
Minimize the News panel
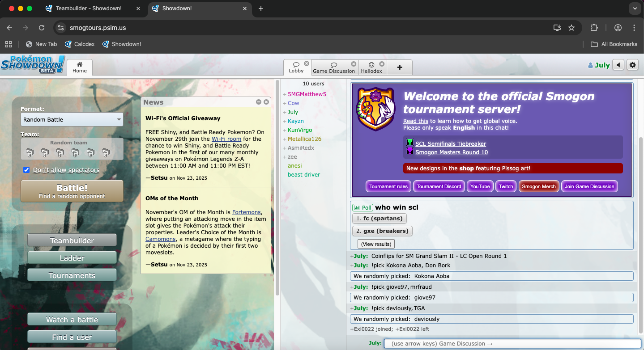pyautogui.click(x=259, y=102)
